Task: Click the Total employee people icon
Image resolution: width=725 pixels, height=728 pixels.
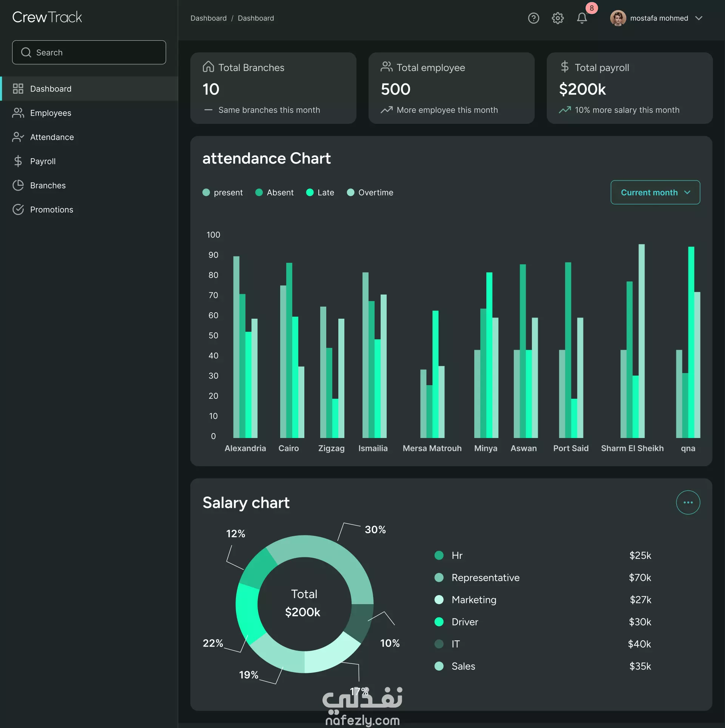Action: point(386,67)
